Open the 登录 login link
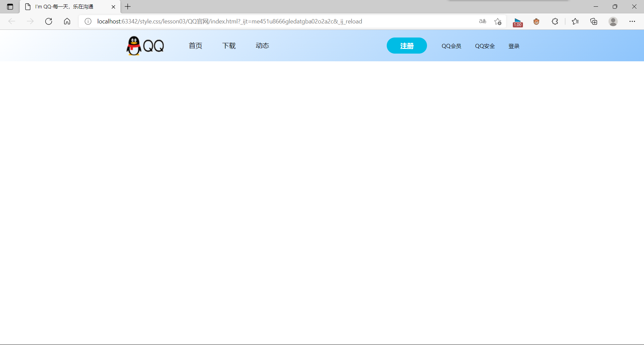Image resolution: width=644 pixels, height=345 pixels. [x=514, y=46]
